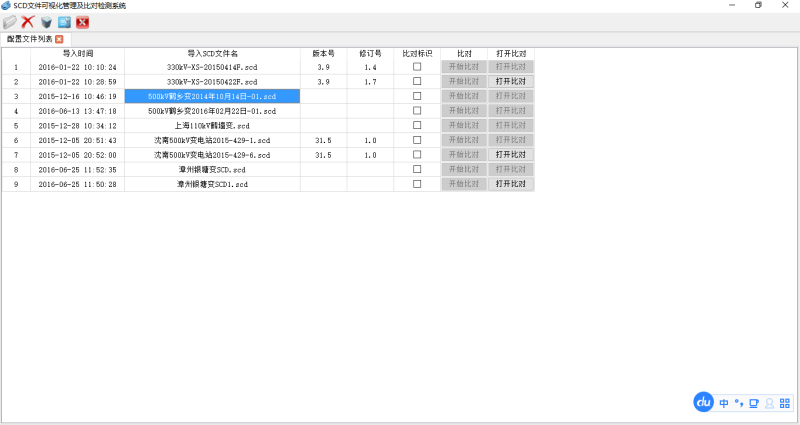This screenshot has width=800, height=425.
Task: Open the IME toolbox grid icon
Action: 785,403
